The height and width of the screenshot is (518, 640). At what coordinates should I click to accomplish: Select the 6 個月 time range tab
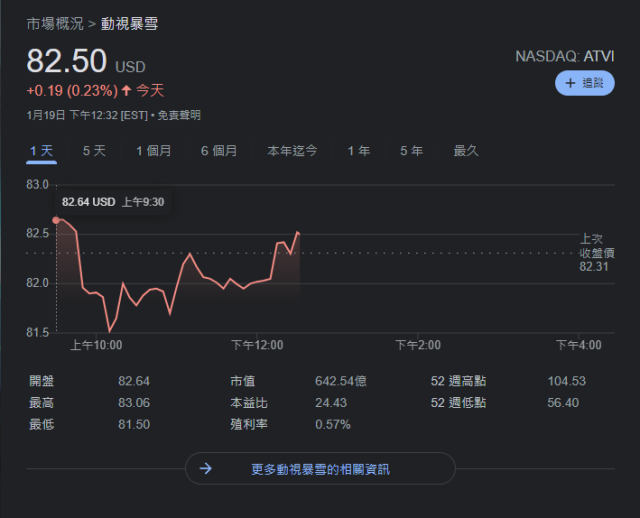(219, 151)
